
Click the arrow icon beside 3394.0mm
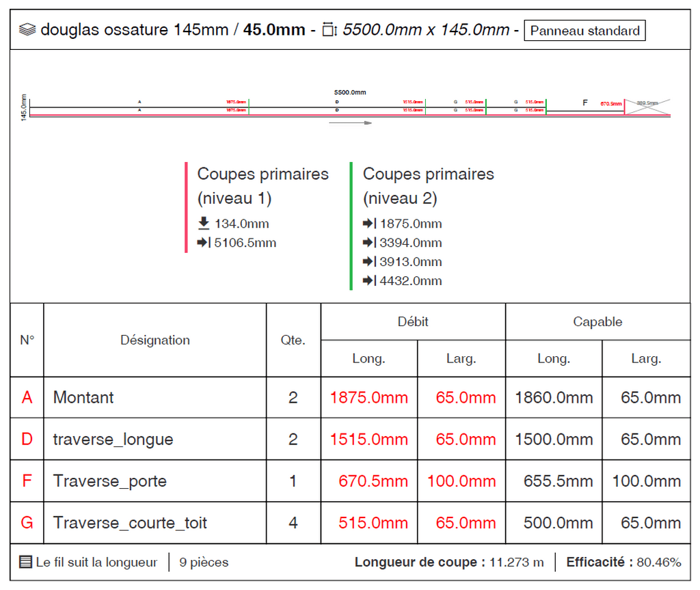coord(369,243)
